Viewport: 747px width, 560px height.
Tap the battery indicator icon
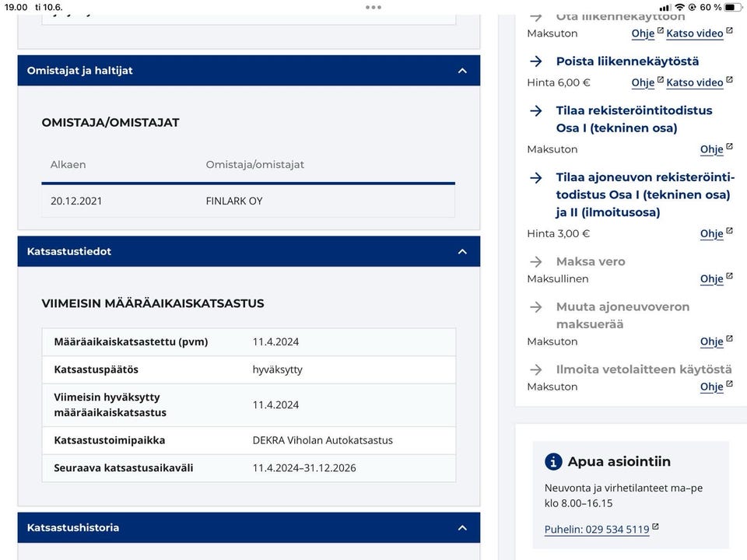point(733,7)
